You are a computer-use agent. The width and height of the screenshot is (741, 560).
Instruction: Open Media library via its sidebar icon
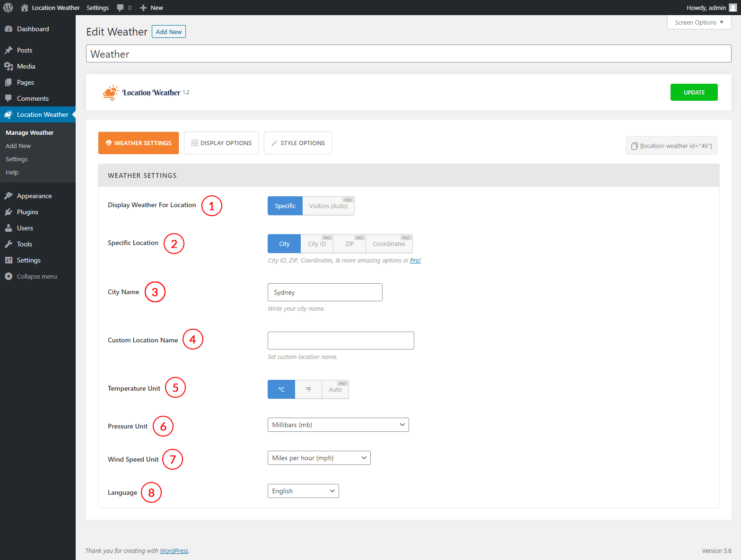pos(9,66)
